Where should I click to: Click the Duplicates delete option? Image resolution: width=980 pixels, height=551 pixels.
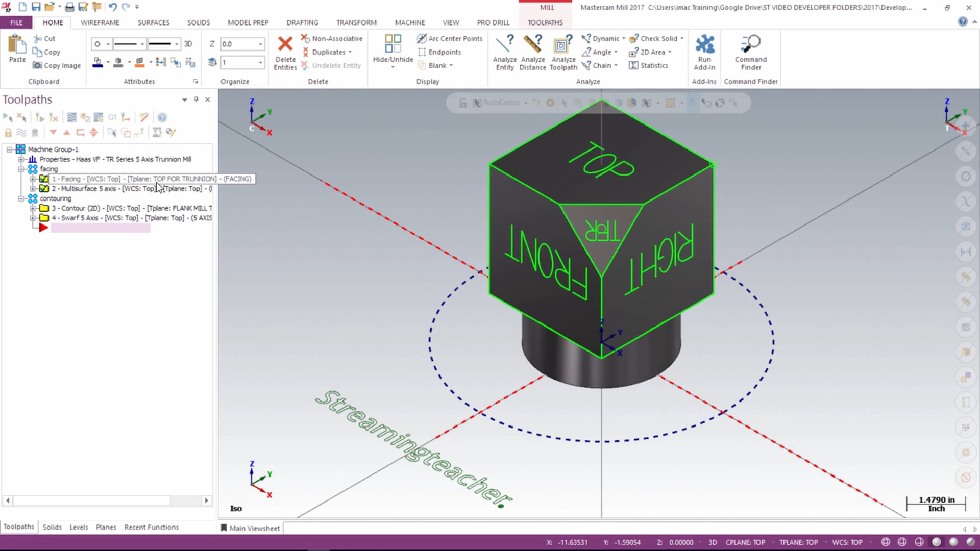tap(327, 52)
